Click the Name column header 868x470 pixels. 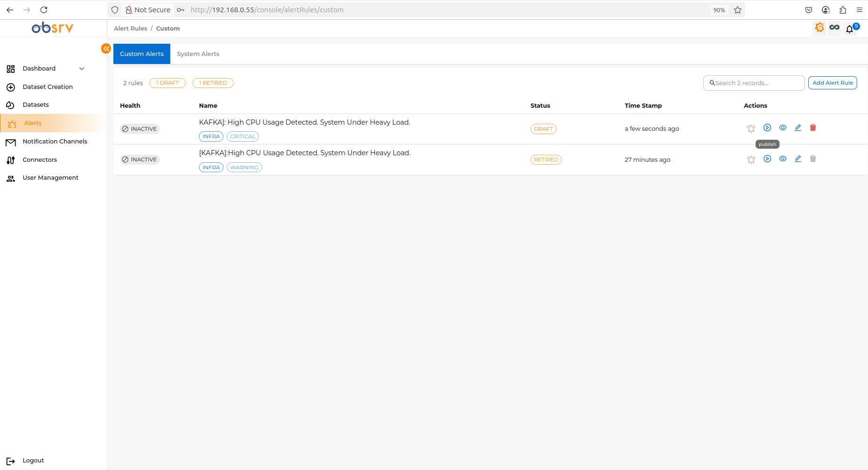coord(208,105)
